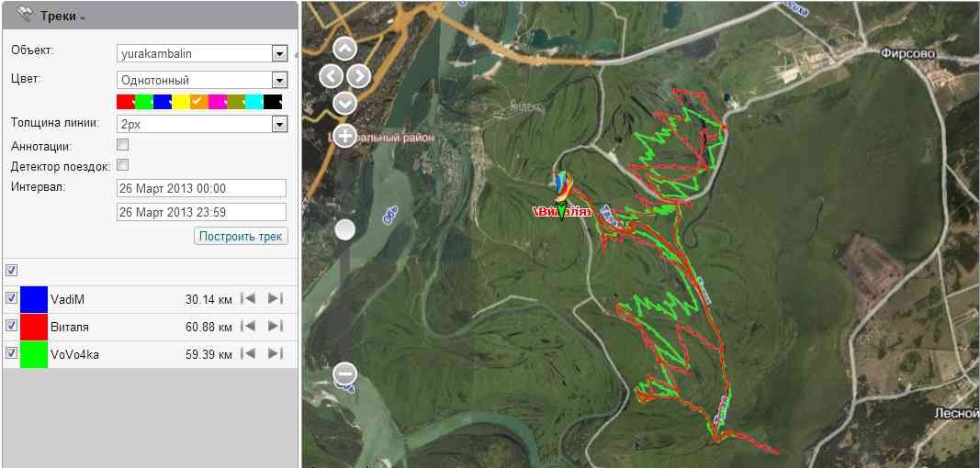This screenshot has height=468, width=980.
Task: Click the map zoom slider handle
Action: click(344, 229)
